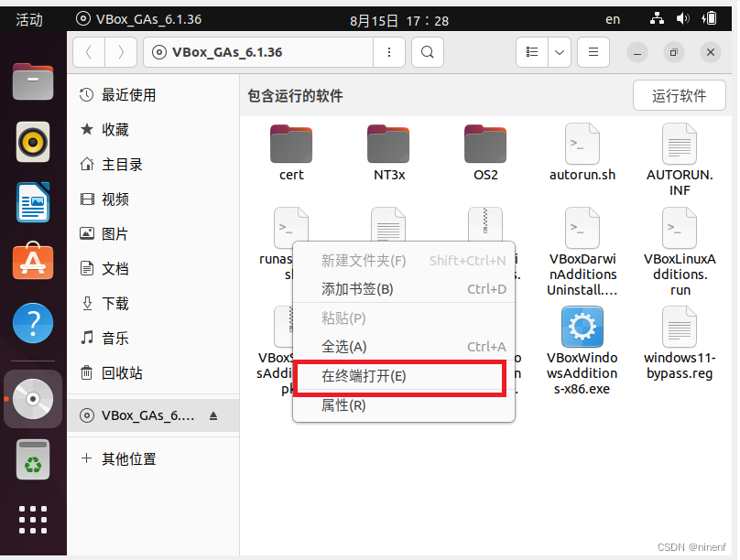
Task: Open the 视频 videos folder
Action: (153, 199)
